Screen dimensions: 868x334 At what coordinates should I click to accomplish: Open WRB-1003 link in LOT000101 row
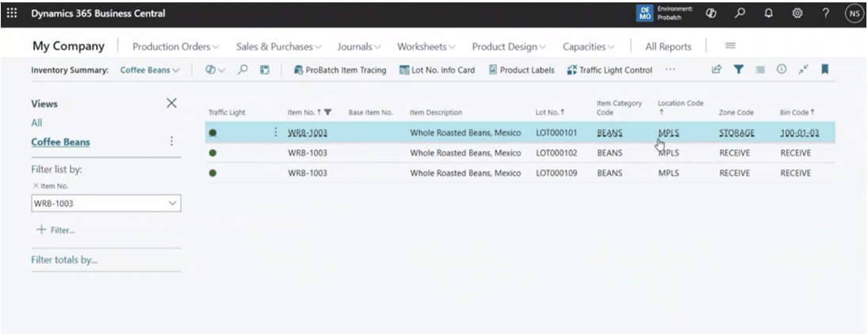pyautogui.click(x=308, y=133)
